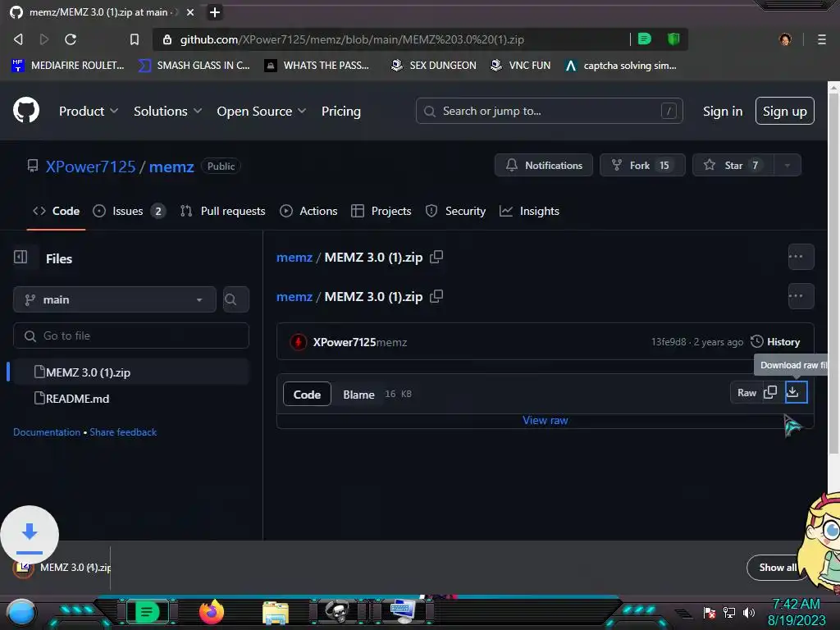Close the memz GitHub tab

click(x=190, y=11)
